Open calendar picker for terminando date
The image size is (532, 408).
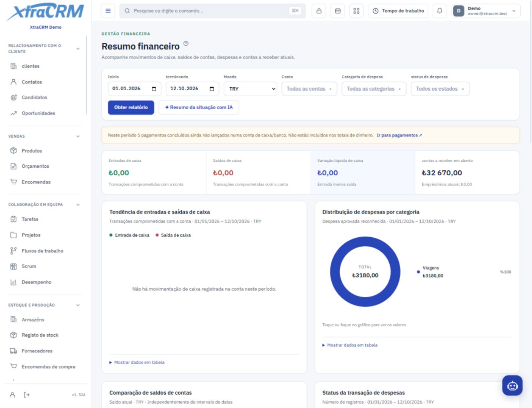click(x=212, y=89)
